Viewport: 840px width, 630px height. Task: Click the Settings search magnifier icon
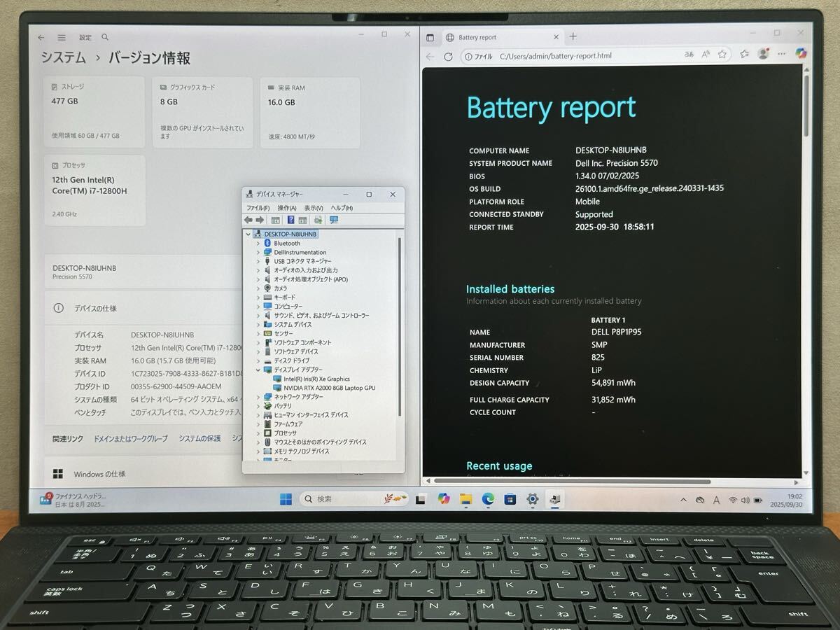pyautogui.click(x=105, y=37)
